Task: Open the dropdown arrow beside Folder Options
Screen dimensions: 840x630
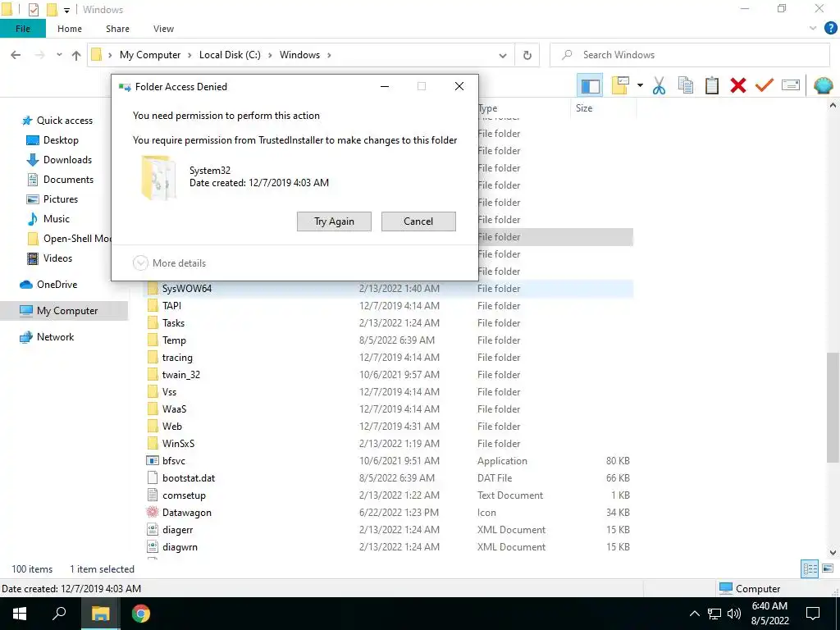Action: (640, 85)
